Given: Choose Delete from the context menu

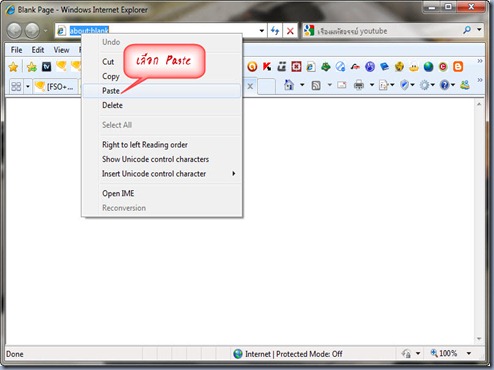Looking at the screenshot, I should [x=161, y=105].
